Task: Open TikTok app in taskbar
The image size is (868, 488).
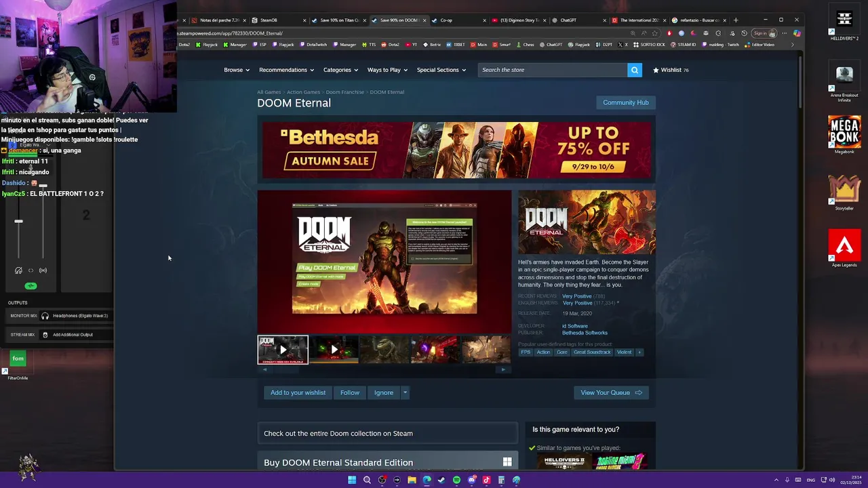Action: point(486,480)
